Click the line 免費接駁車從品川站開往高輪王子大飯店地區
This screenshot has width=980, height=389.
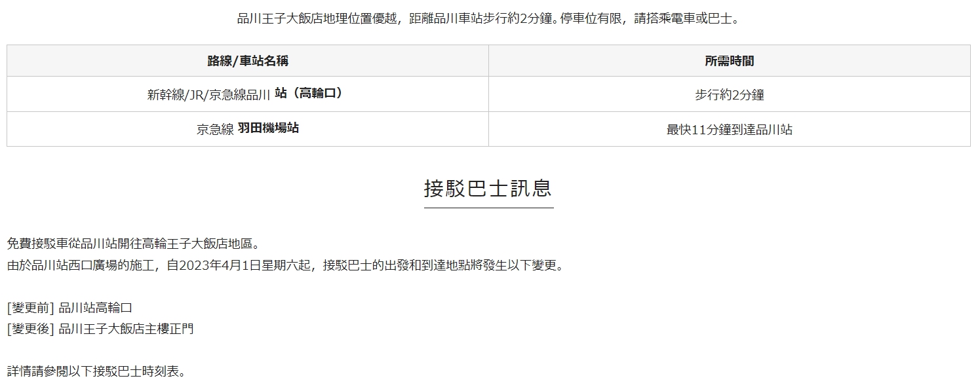point(134,244)
